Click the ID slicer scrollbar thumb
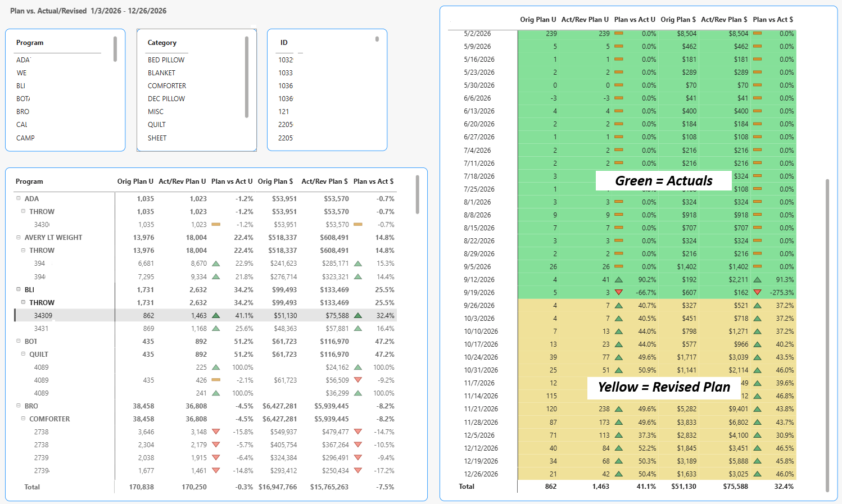 point(377,39)
